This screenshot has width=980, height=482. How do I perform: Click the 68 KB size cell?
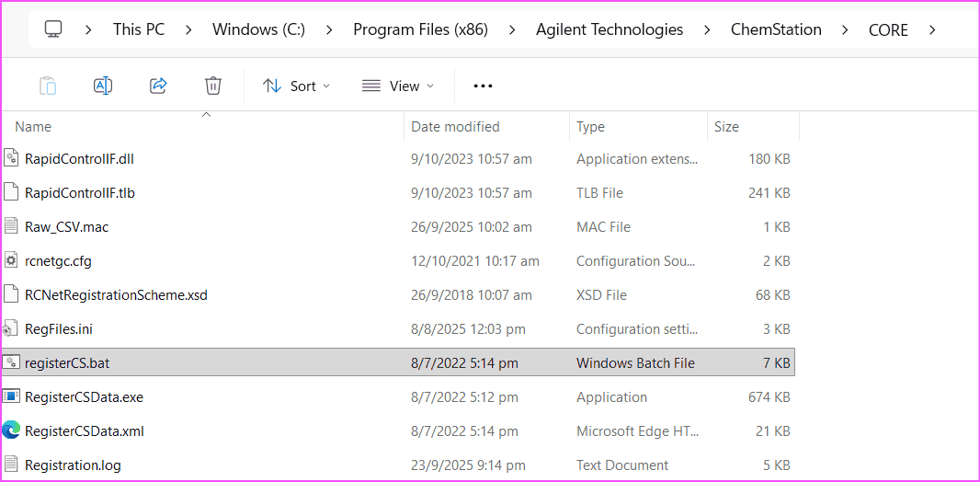pos(773,294)
